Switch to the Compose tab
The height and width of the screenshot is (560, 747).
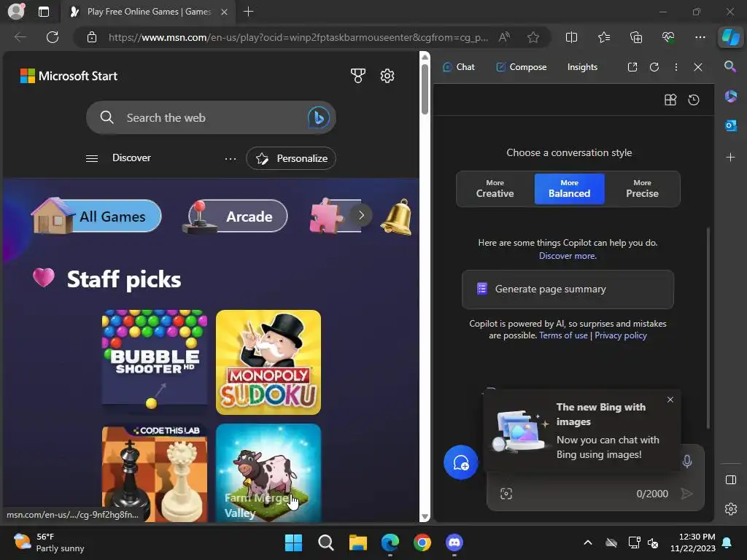(x=521, y=67)
